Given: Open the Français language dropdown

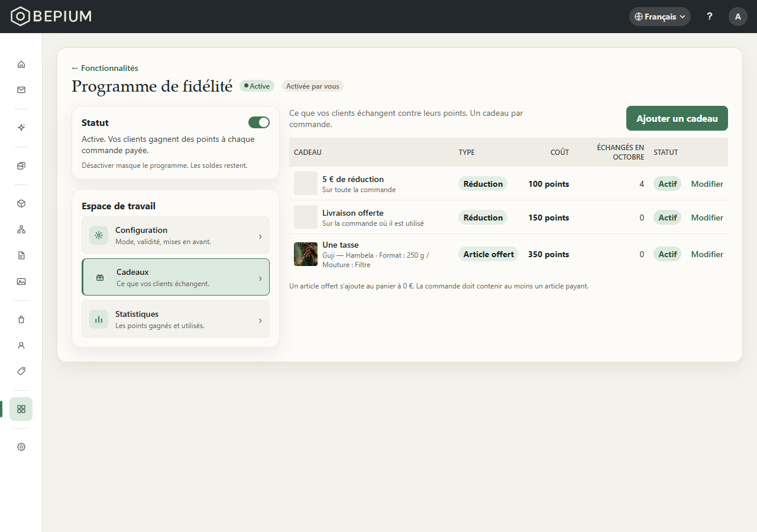Looking at the screenshot, I should 660,17.
